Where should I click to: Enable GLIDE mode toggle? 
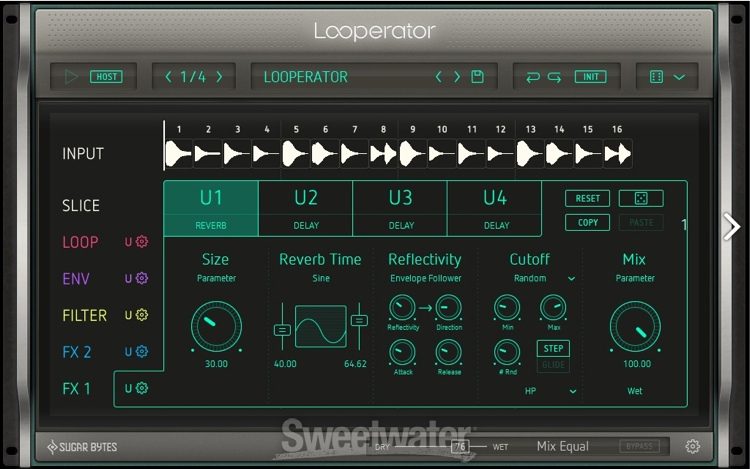click(x=553, y=365)
